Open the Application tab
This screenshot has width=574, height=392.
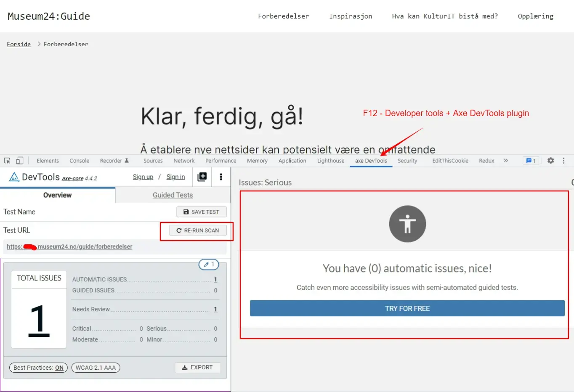(x=292, y=161)
